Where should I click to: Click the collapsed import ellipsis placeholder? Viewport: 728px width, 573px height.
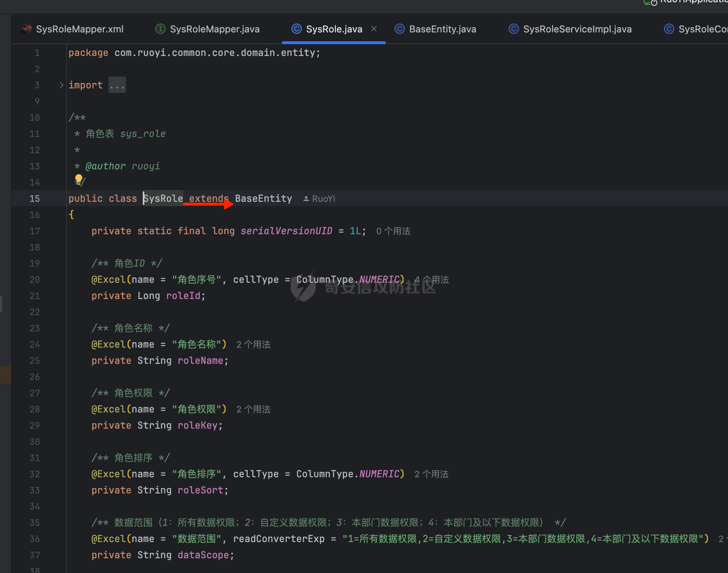pyautogui.click(x=117, y=85)
